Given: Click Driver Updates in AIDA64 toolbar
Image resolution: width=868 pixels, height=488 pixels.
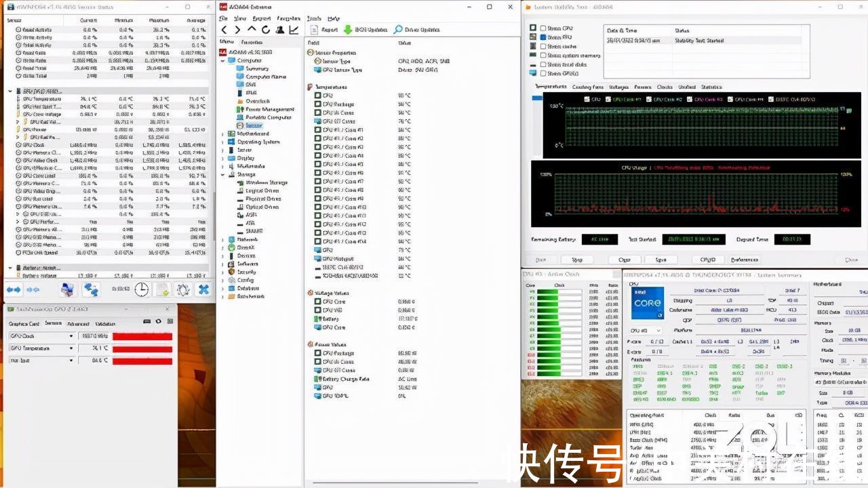Looking at the screenshot, I should click(417, 30).
